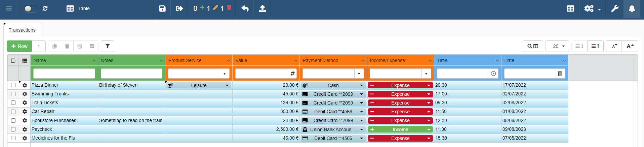The height and width of the screenshot is (147, 644).
Task: Open gear settings for Car Repair row
Action: 25,112
